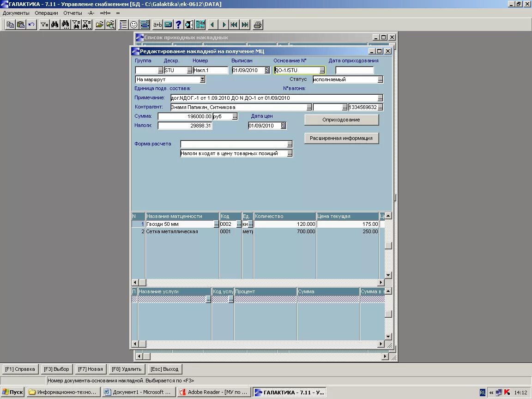Open the Основание № selection button

(x=322, y=70)
